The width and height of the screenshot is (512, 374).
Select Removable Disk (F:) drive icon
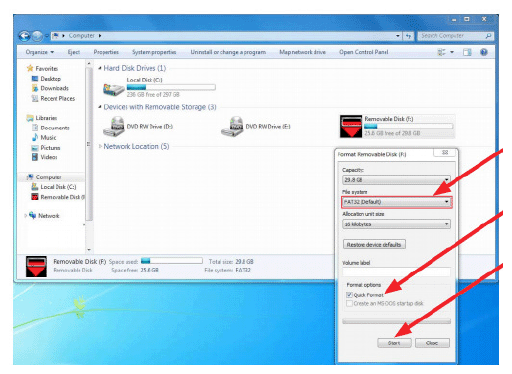tap(351, 127)
